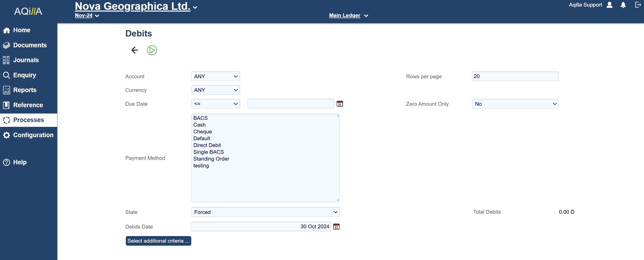The width and height of the screenshot is (644, 260).
Task: Click the AQILLA logo
Action: (28, 11)
